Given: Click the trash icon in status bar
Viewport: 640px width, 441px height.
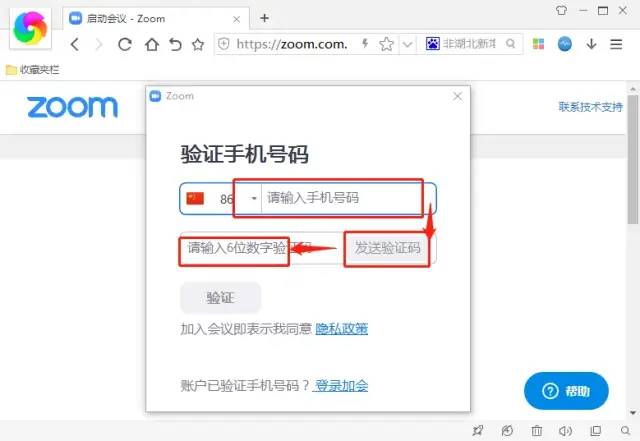Looking at the screenshot, I should pos(537,431).
